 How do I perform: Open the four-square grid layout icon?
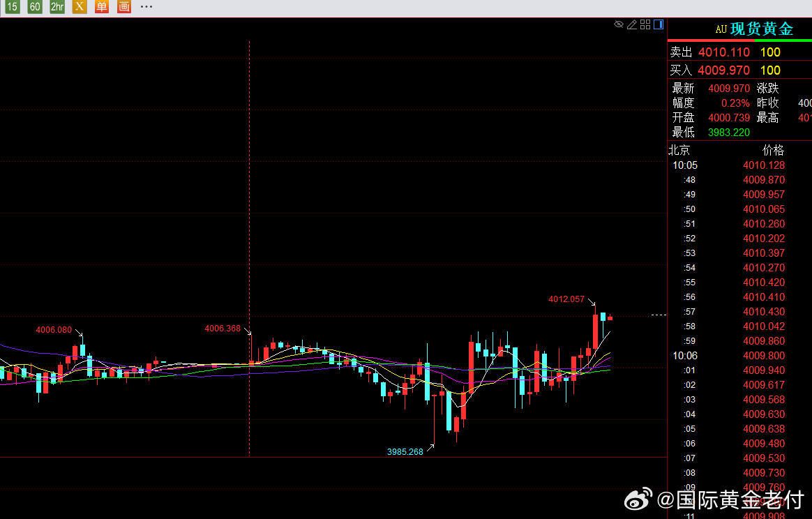[645, 24]
